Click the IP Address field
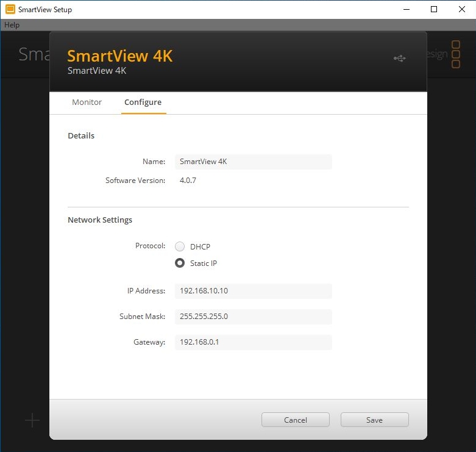The image size is (476, 452). point(254,291)
